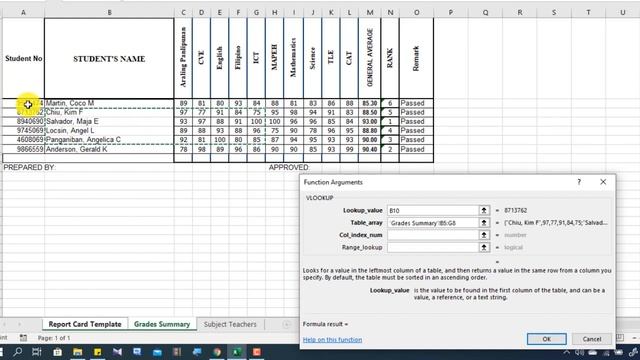This screenshot has width=640, height=360.
Task: Click the question mark help icon in dialog
Action: [x=579, y=182]
